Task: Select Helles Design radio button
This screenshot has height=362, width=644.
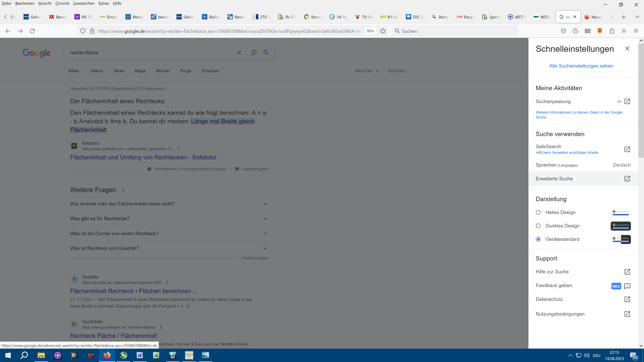Action: click(x=538, y=212)
